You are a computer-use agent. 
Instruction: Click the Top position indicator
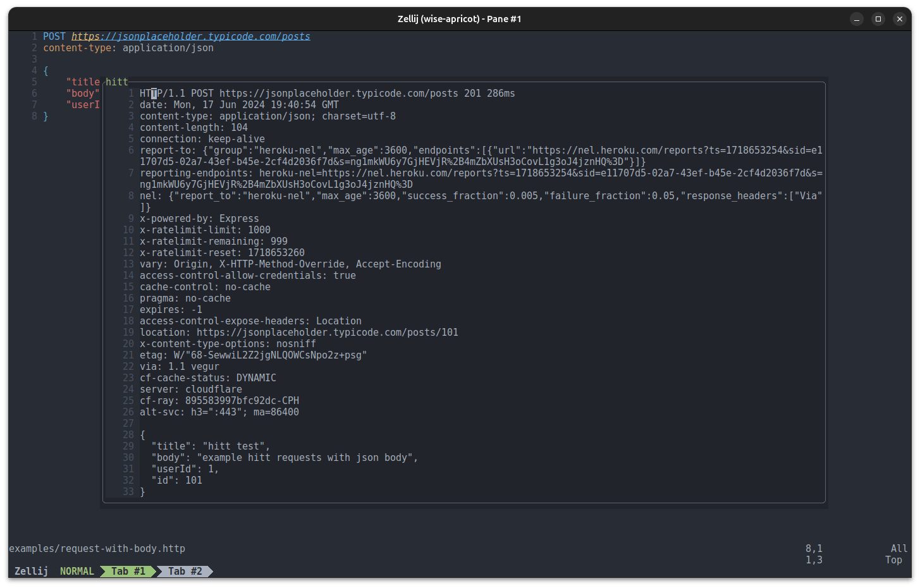point(894,560)
